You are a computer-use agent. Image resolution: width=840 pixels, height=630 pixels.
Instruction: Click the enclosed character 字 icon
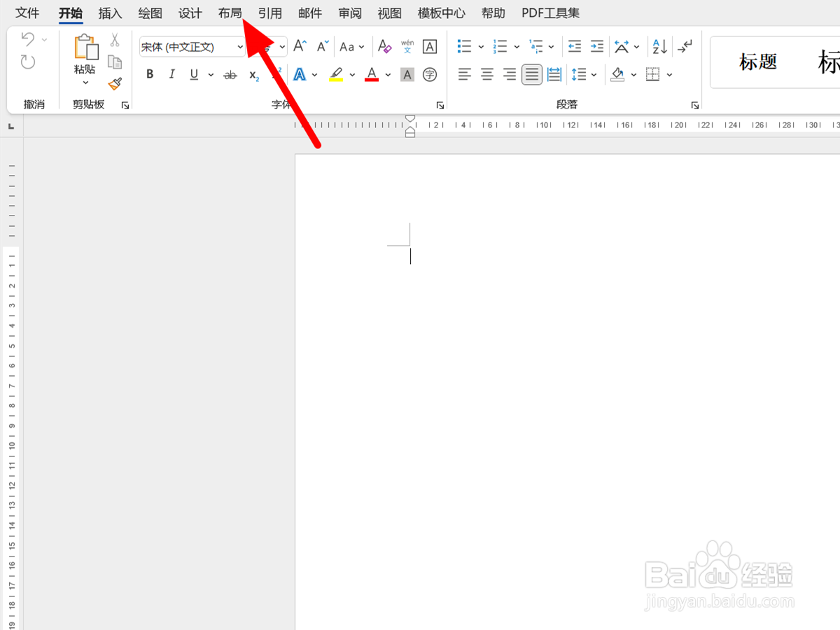430,74
